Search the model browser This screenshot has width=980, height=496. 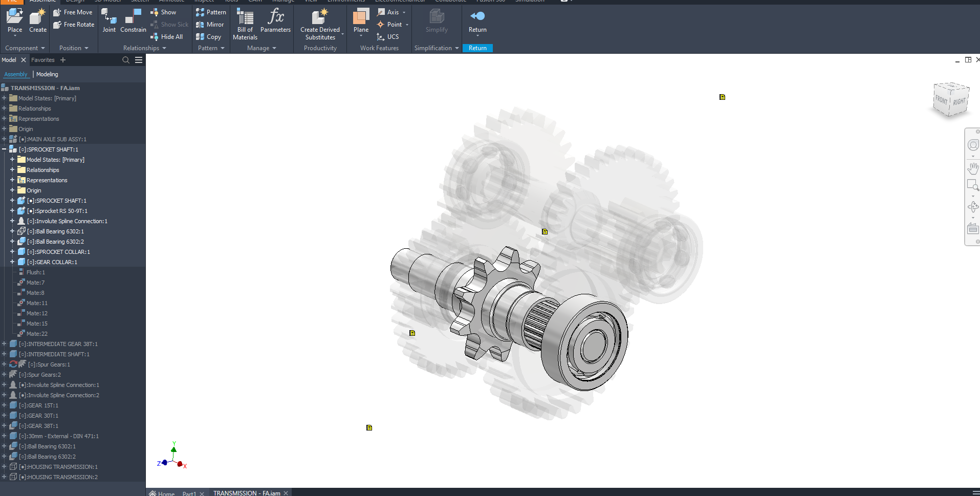(x=126, y=60)
